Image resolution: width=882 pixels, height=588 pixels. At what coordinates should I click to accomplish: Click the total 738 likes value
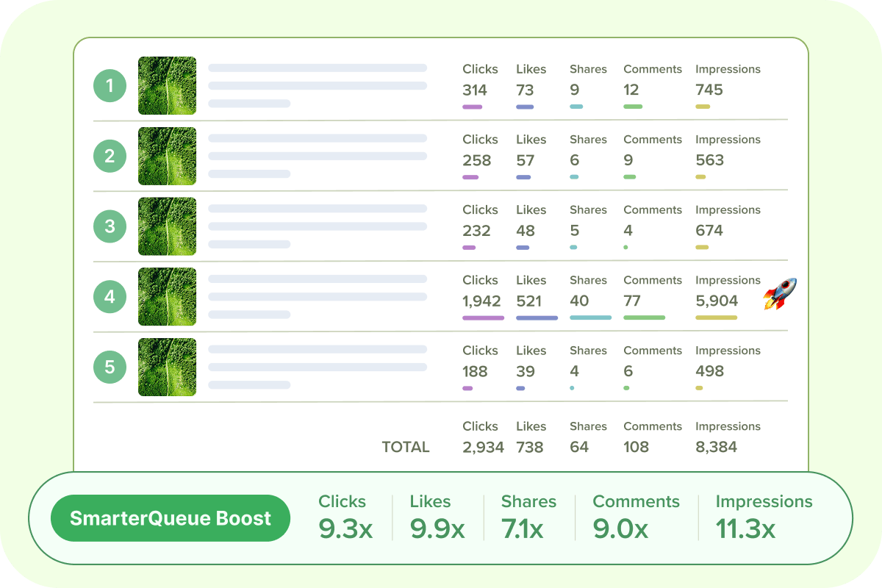(529, 447)
